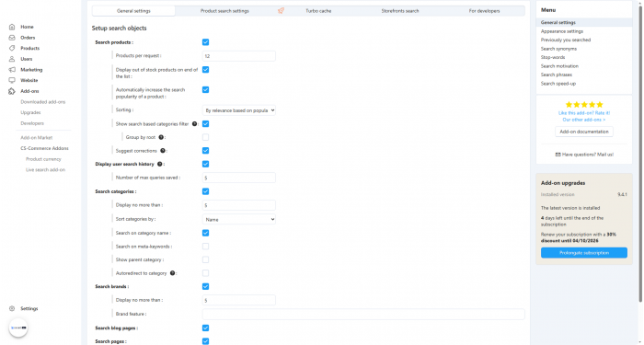Click the Orders inbox icon

tap(12, 38)
